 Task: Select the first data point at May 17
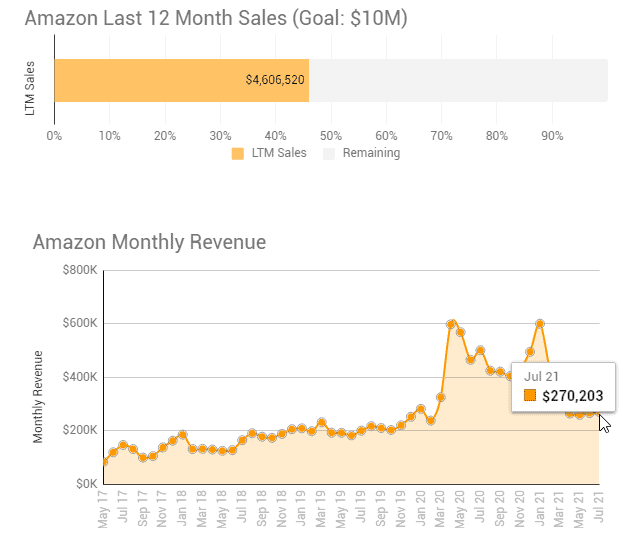click(x=104, y=462)
